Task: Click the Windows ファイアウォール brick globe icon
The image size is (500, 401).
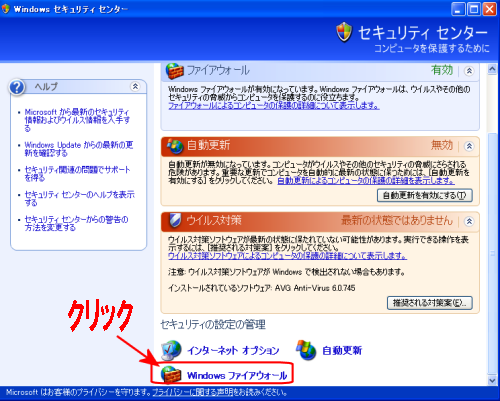Action: point(171,375)
